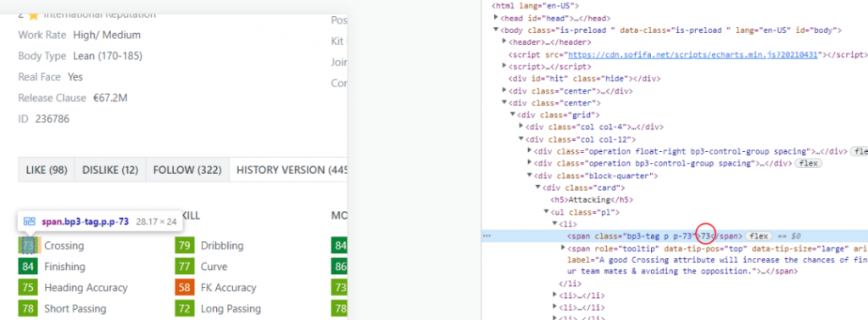Expand the span role="tooltip" node
This screenshot has width=868, height=320.
[564, 248]
